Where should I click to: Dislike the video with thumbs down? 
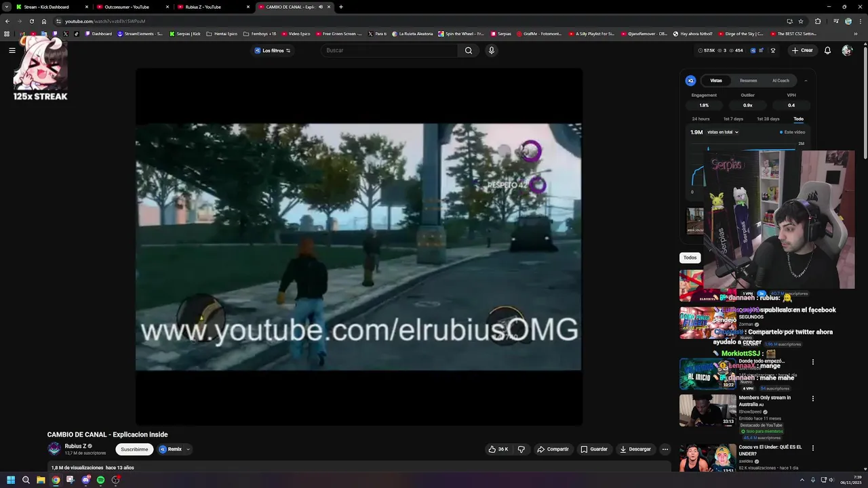(x=521, y=449)
